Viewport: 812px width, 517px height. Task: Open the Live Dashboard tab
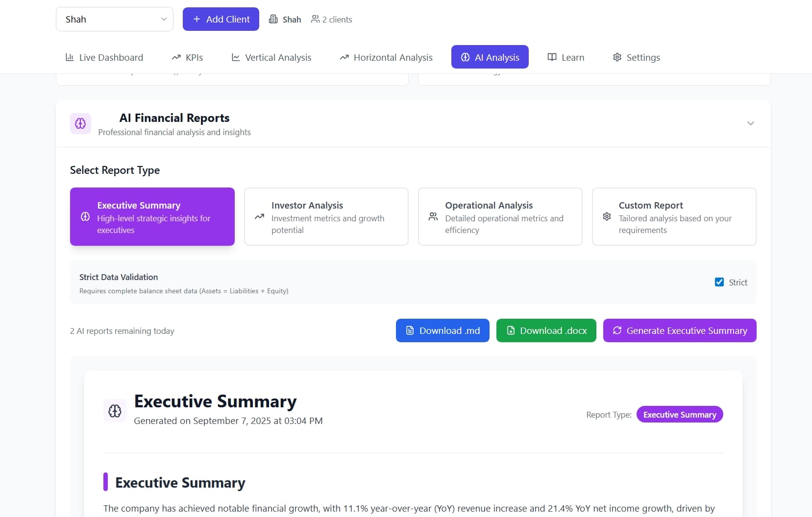(x=104, y=57)
